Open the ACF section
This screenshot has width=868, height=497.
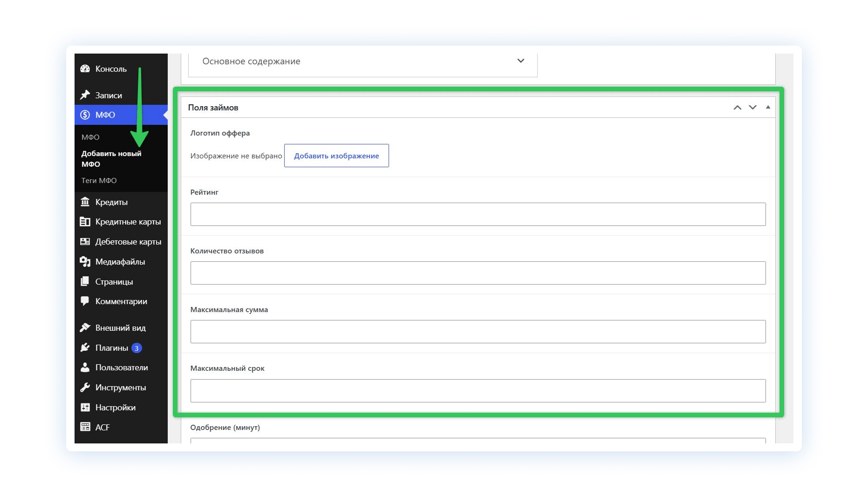103,428
